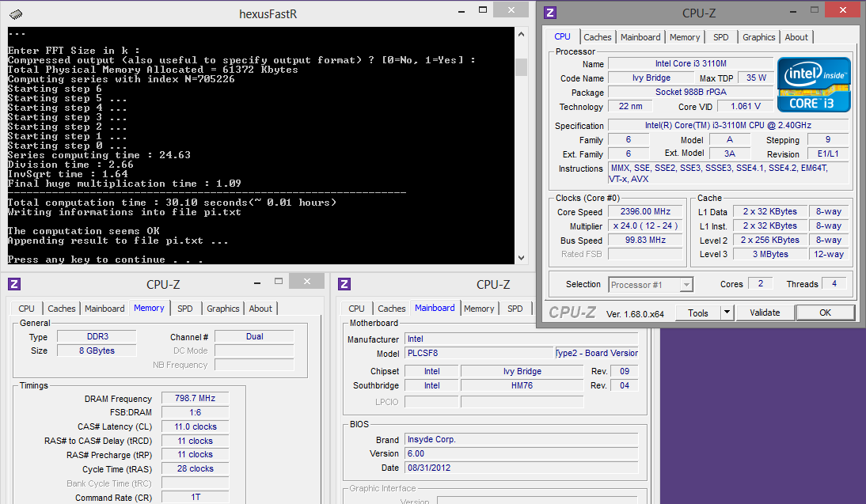Click the Bus Speed value 99.83 MHz
866x504 pixels.
(645, 240)
